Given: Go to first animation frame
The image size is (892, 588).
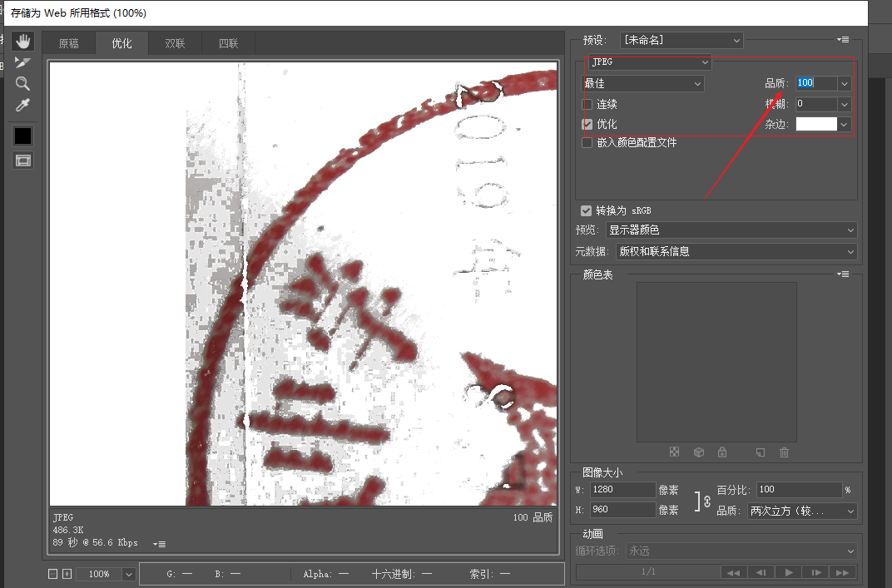Looking at the screenshot, I should click(x=734, y=573).
